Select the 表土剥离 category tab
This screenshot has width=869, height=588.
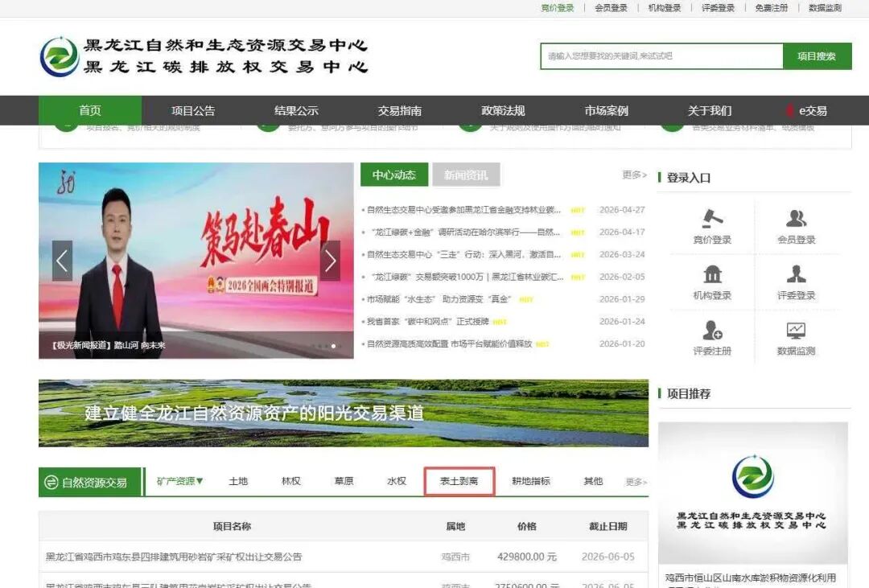pos(459,480)
